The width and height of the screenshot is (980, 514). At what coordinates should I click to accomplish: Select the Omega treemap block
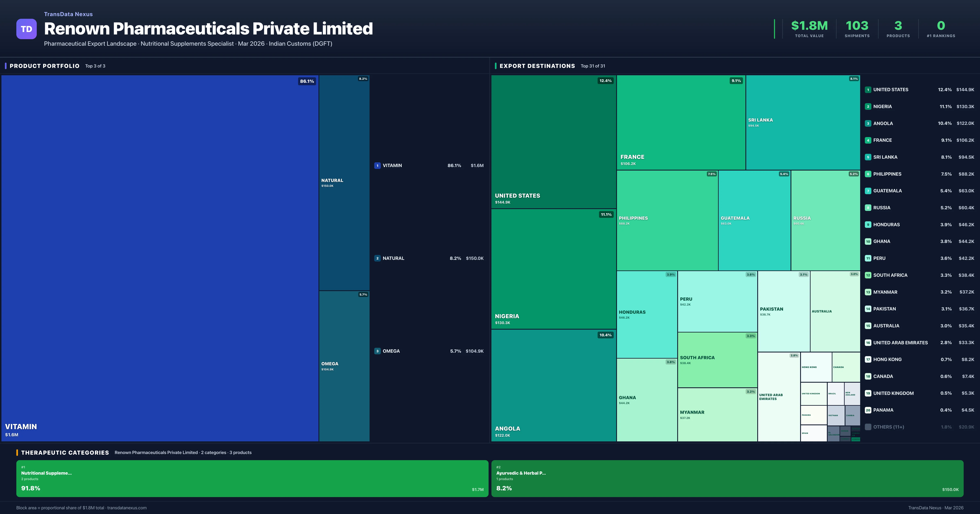pos(344,366)
